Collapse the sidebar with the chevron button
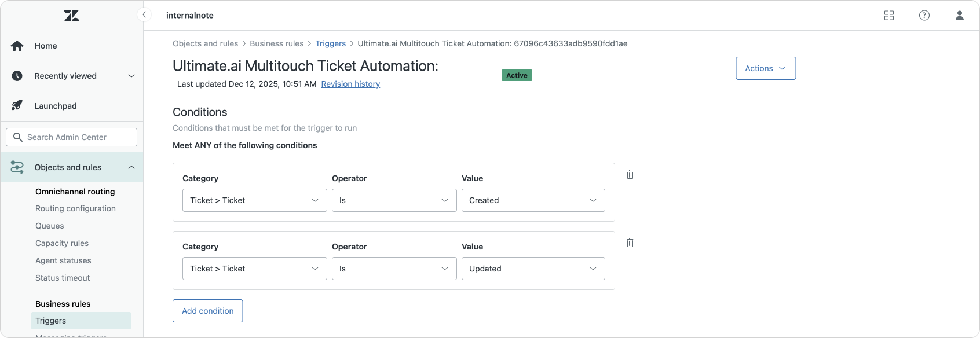This screenshot has width=980, height=338. tap(144, 14)
